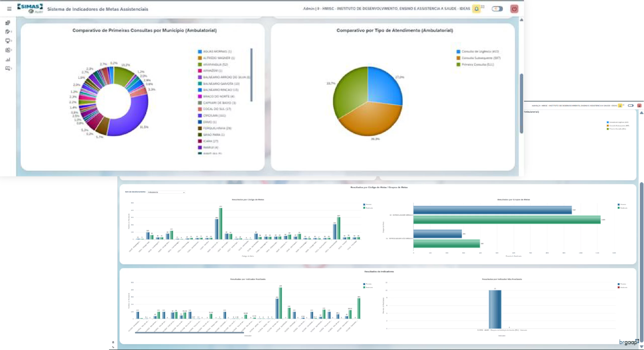Toggle Consulta Subsequente series in large pie legend
Viewport: 644px width, 350px height.
pyautogui.click(x=481, y=58)
